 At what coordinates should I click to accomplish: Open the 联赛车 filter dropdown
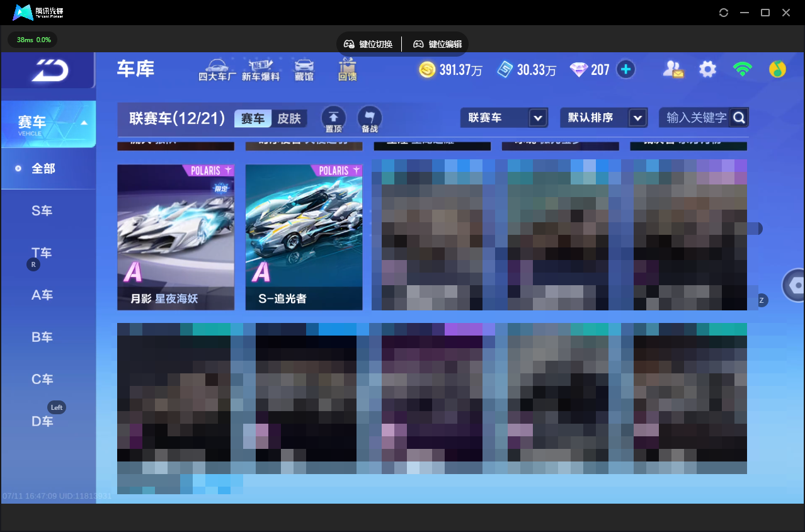(x=503, y=118)
